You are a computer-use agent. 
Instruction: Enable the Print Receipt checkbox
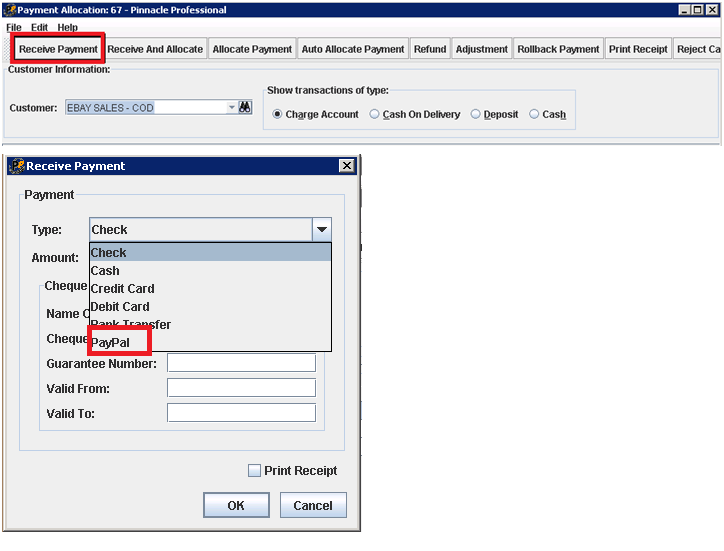[x=254, y=471]
